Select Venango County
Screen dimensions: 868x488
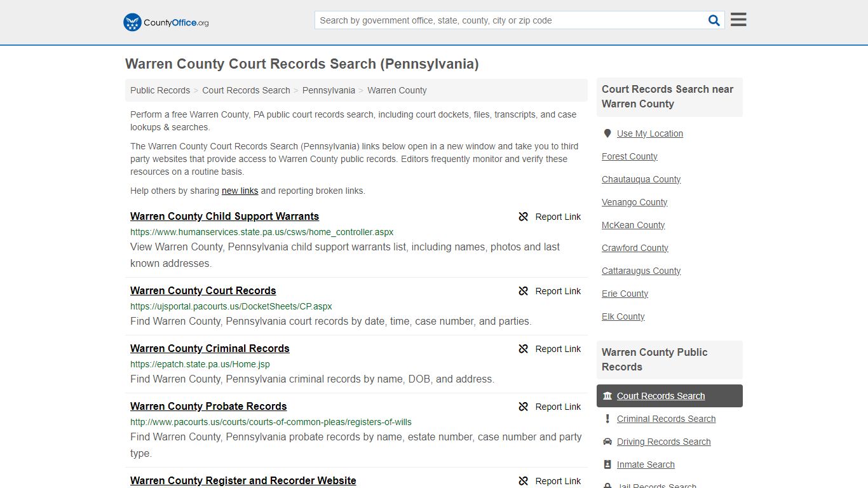635,202
